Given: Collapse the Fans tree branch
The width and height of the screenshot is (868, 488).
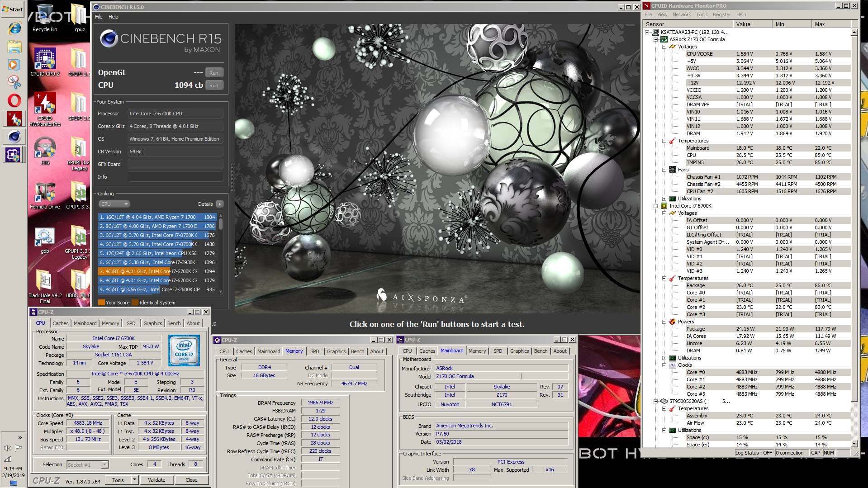Looking at the screenshot, I should pos(664,170).
